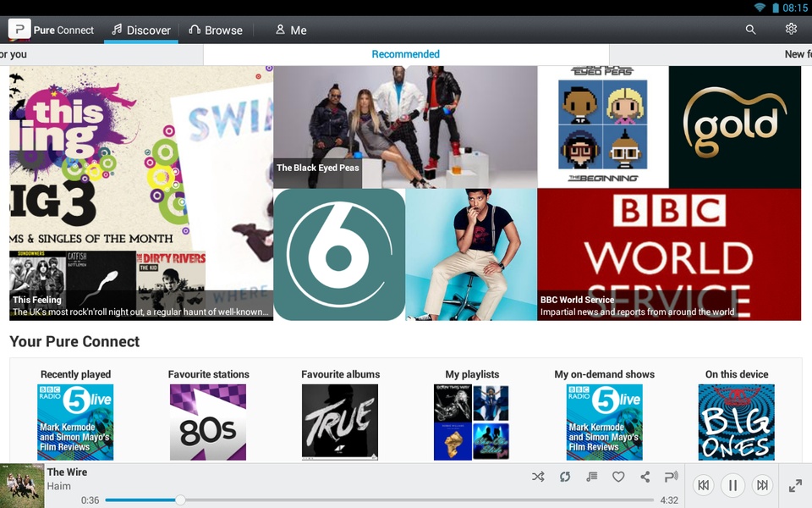The width and height of the screenshot is (812, 508).
Task: Open the play queue list icon
Action: click(x=592, y=477)
